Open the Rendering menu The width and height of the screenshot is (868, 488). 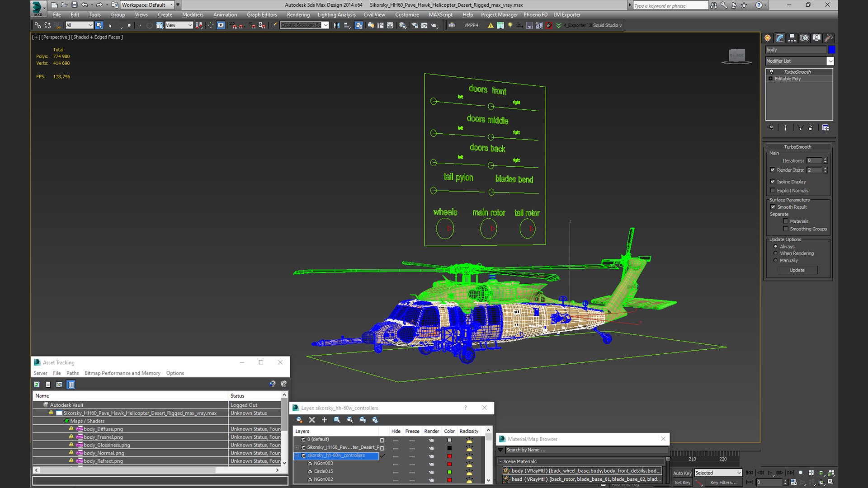298,15
